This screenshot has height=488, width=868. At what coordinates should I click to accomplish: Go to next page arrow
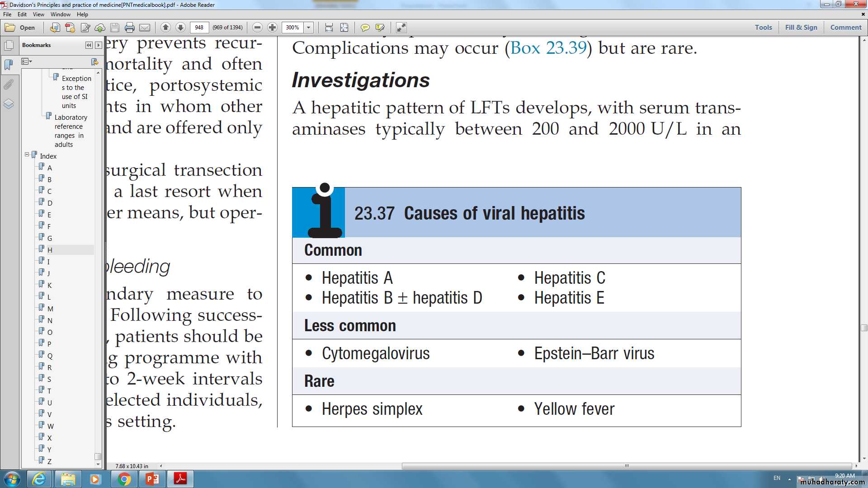tap(180, 28)
